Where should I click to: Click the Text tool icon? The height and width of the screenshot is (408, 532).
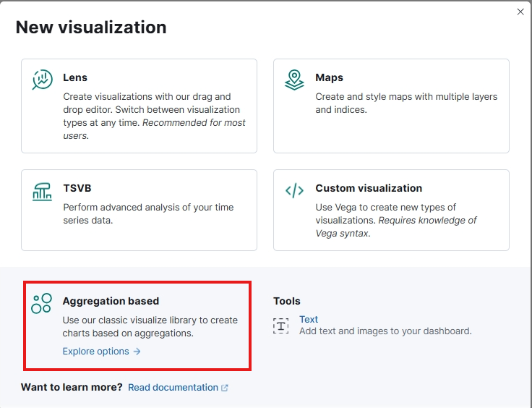click(x=280, y=325)
